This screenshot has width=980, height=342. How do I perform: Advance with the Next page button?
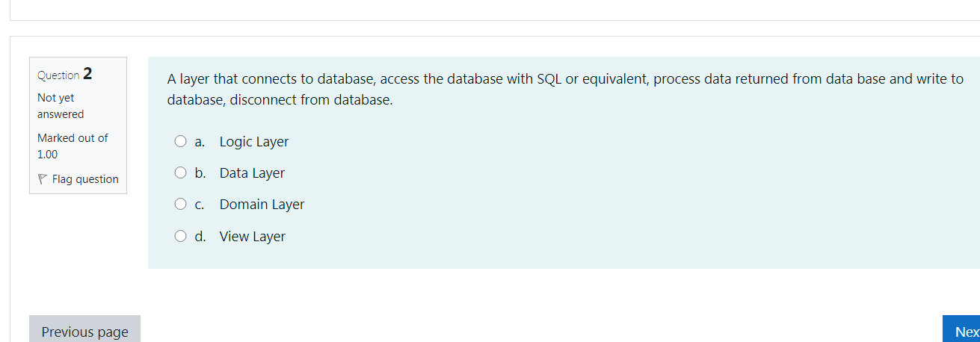click(962, 330)
